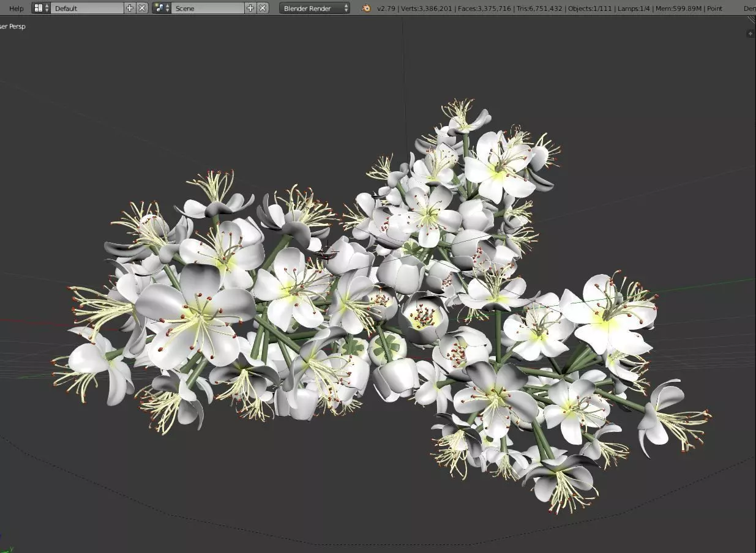Delete the Default screen layout with X

[142, 8]
